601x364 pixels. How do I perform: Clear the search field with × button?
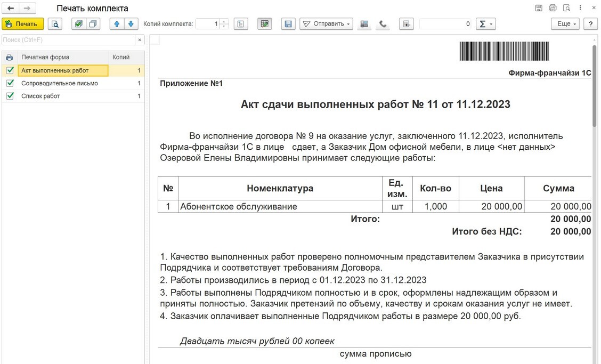140,40
